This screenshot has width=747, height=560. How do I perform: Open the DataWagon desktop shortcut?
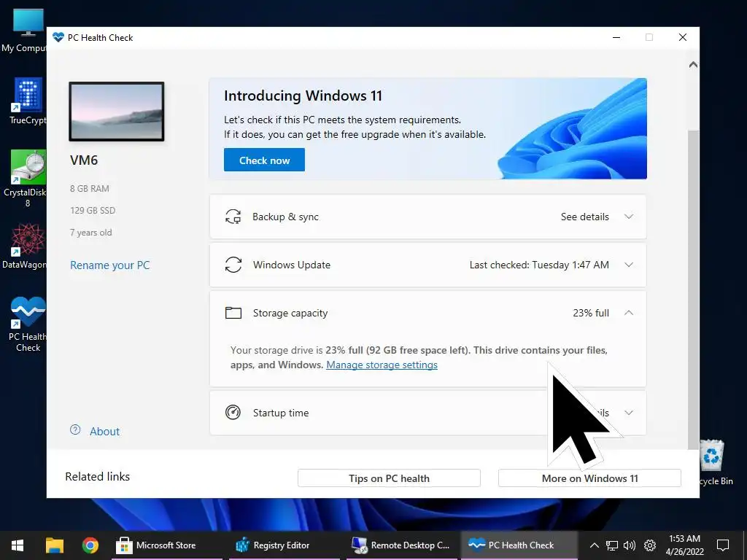(x=25, y=246)
